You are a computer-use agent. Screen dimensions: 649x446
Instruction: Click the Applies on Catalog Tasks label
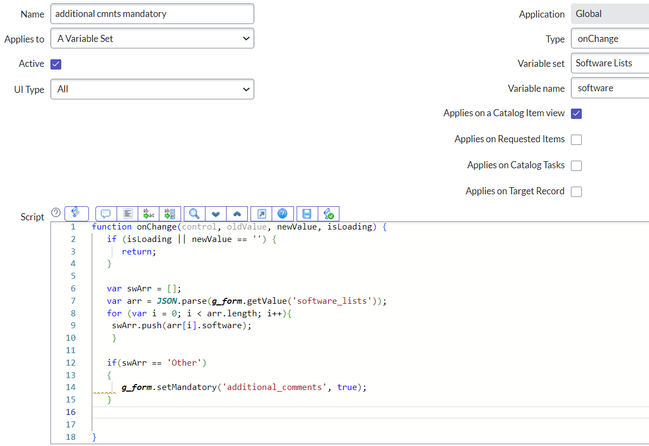pos(516,165)
